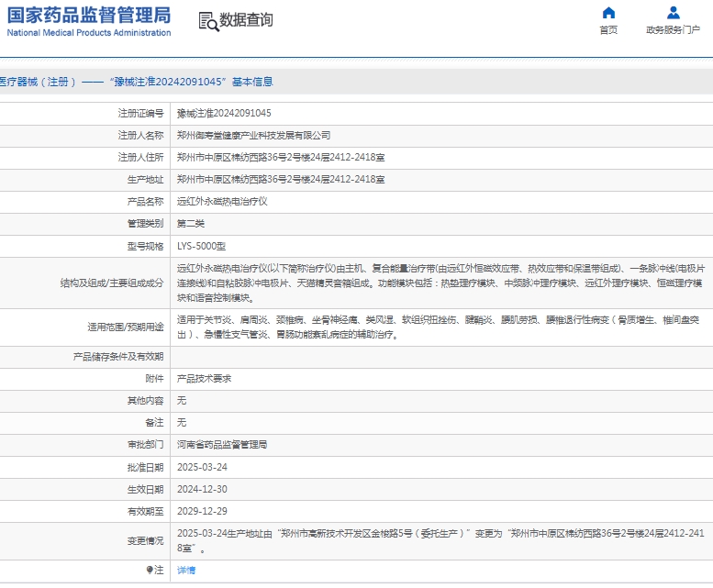Select model LYS-5000型
The height and width of the screenshot is (588, 713).
click(201, 246)
